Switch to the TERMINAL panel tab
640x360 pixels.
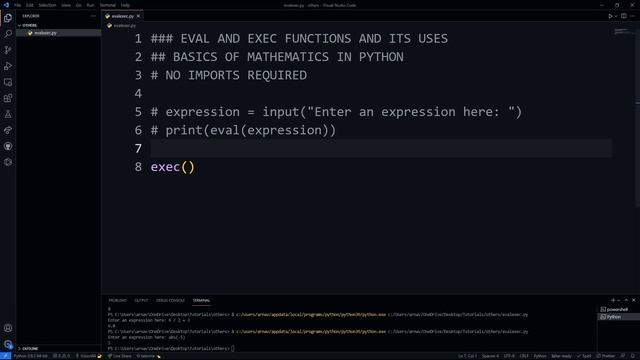(201, 300)
